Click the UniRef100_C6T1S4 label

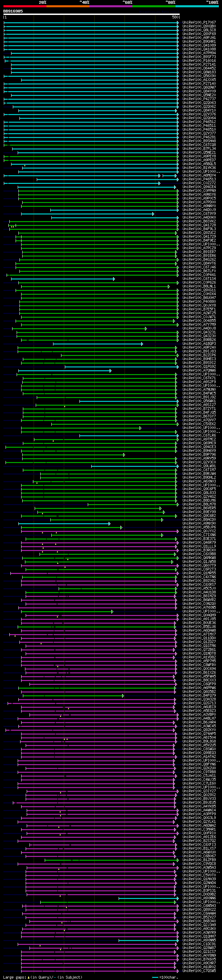pyautogui.click(x=199, y=279)
